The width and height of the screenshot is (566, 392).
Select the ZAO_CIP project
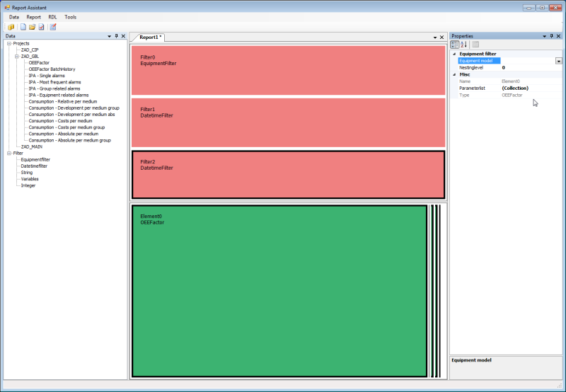[30, 50]
